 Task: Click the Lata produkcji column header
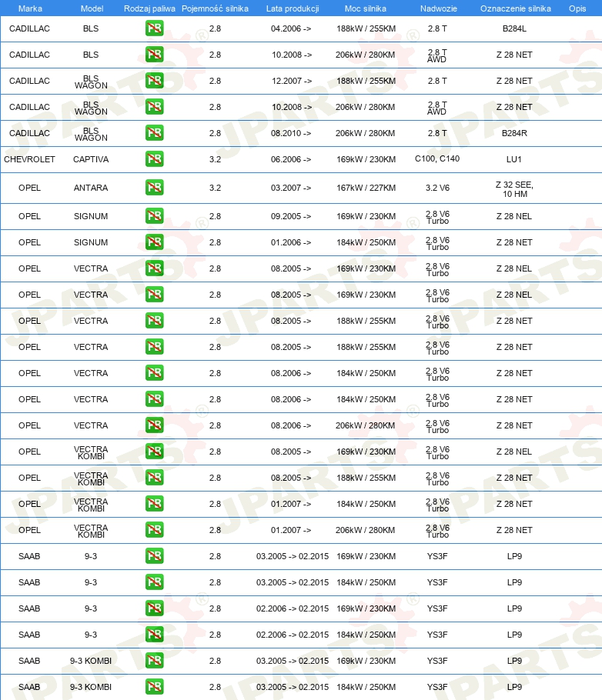click(293, 8)
